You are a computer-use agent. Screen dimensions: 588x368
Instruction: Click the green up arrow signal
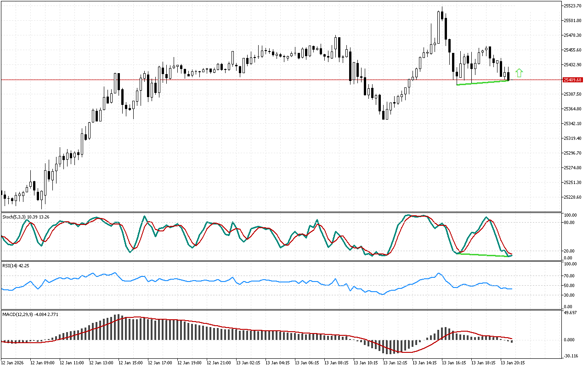pyautogui.click(x=519, y=73)
